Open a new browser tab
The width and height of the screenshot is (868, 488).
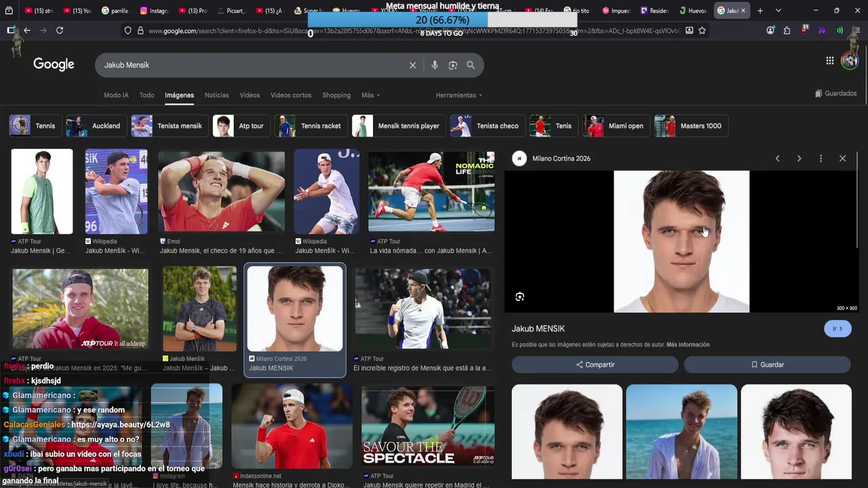(x=759, y=11)
